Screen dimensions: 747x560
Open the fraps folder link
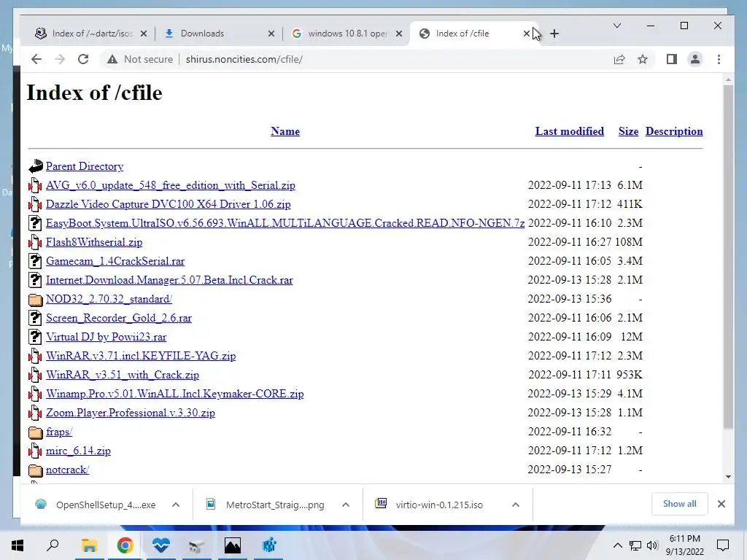point(59,432)
